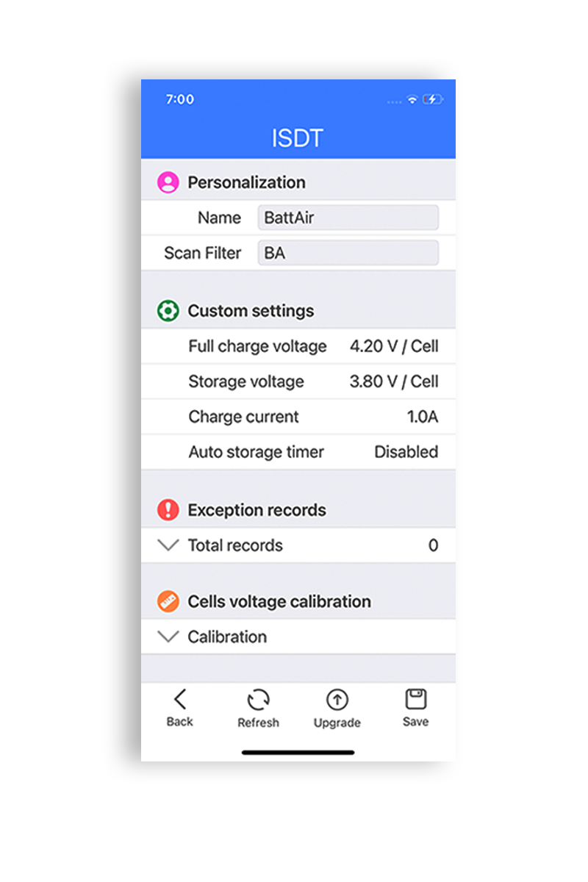Click the Total records count value
The image size is (588, 882).
click(x=433, y=545)
